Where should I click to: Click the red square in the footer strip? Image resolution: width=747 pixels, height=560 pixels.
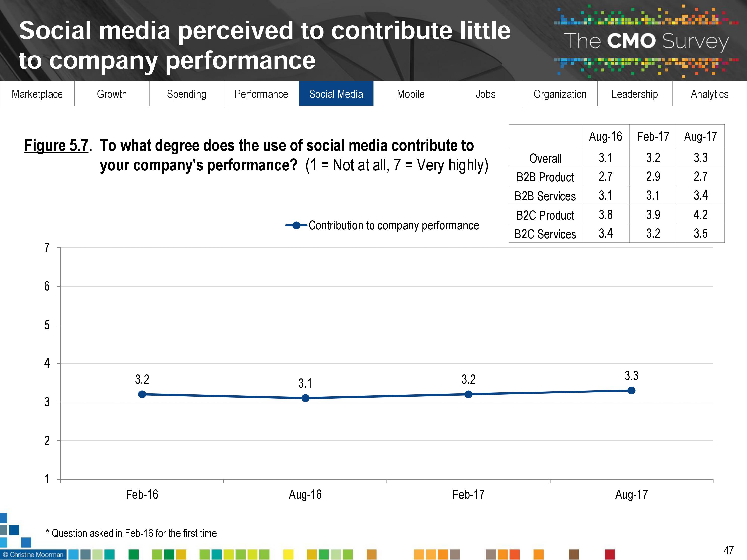click(610, 554)
